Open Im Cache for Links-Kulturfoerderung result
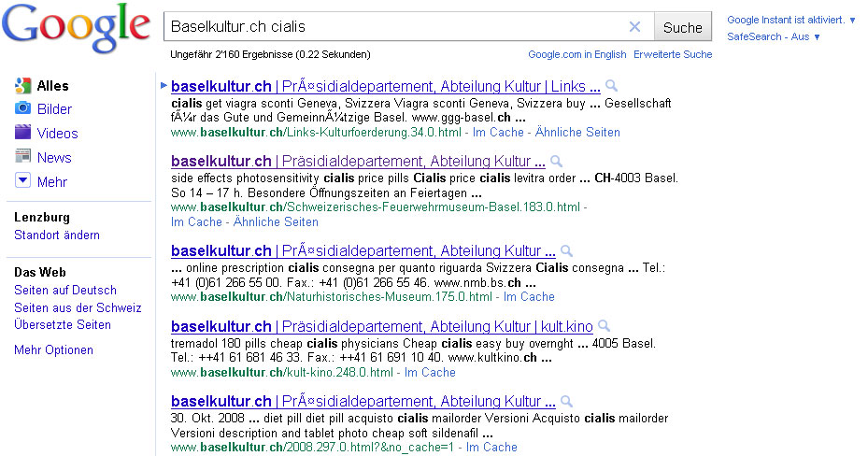 [x=498, y=133]
